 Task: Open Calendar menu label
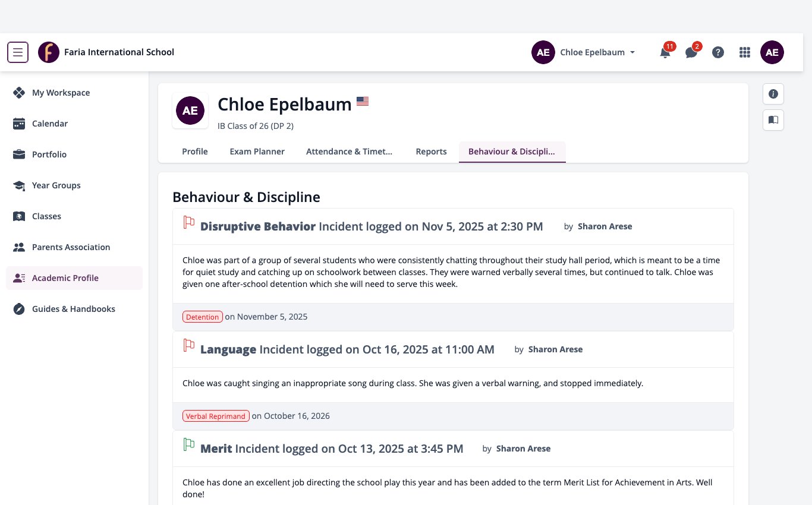click(x=50, y=124)
